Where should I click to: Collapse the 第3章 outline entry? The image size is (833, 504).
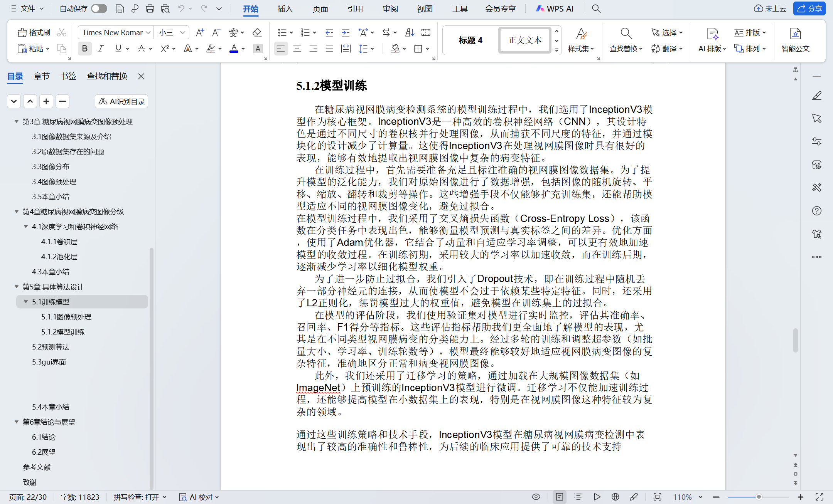coord(17,121)
